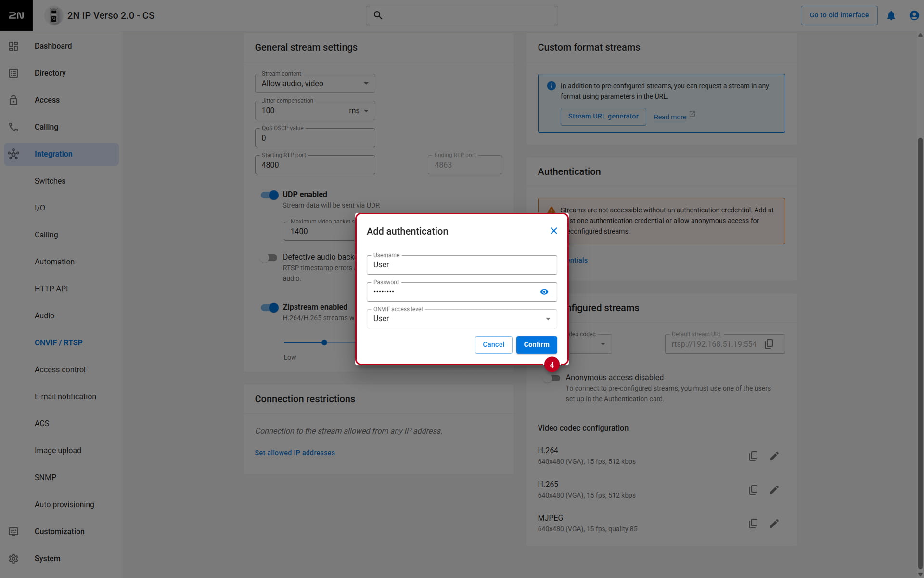The height and width of the screenshot is (578, 924).
Task: Click the Zipstream level slider handle
Action: [x=324, y=343]
